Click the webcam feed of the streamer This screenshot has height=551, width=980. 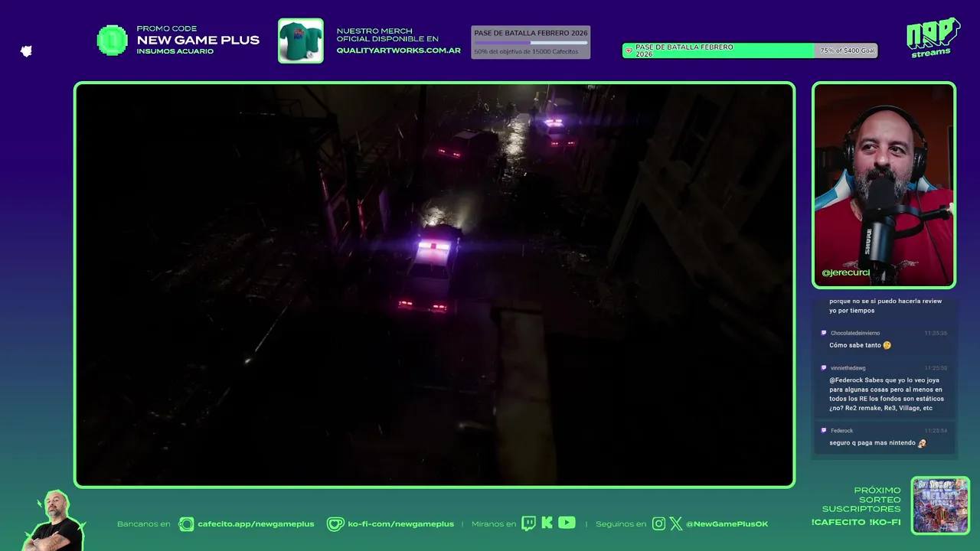[x=884, y=185]
